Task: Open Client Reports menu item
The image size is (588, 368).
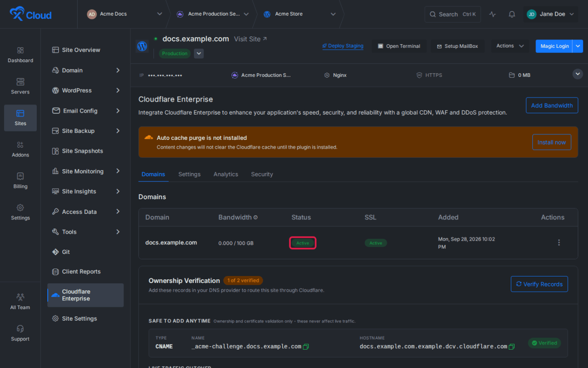Action: (85, 272)
